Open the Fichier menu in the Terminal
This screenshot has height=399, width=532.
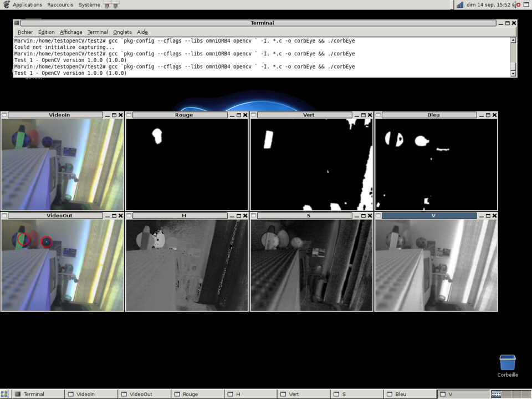tap(25, 32)
